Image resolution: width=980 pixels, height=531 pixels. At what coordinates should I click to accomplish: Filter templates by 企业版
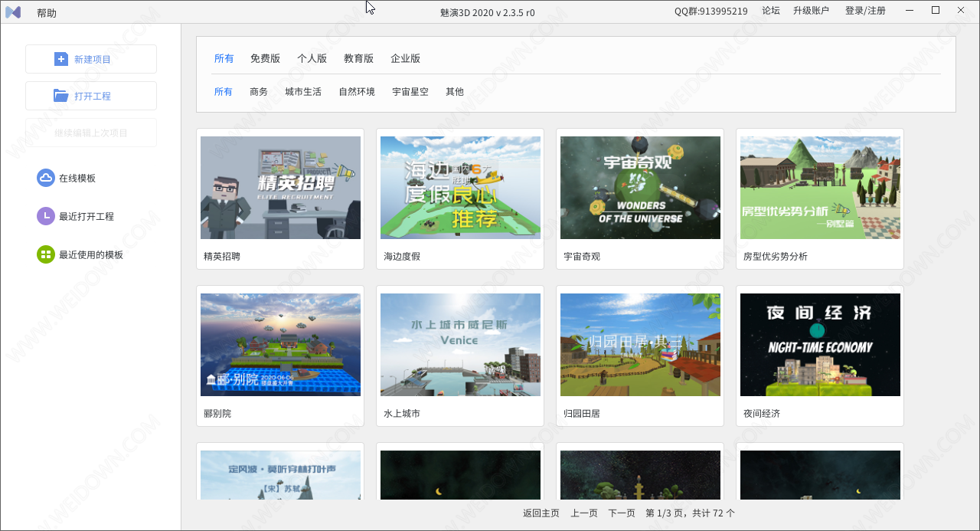[405, 58]
